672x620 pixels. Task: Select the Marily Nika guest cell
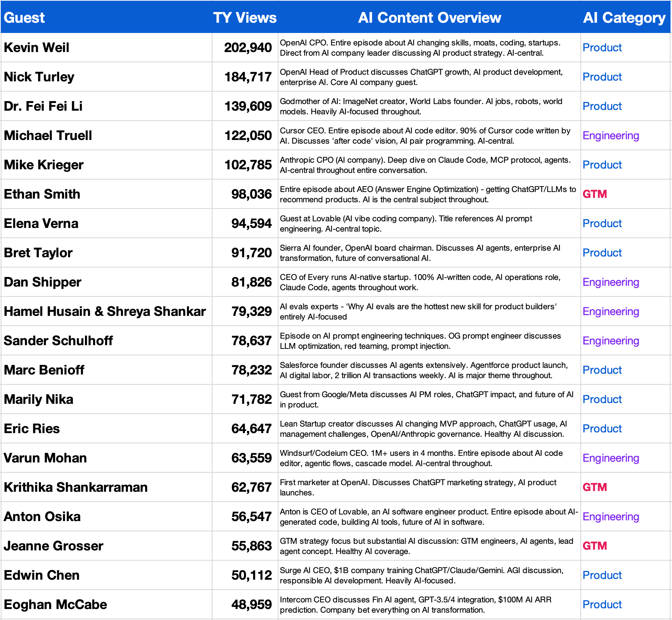(106, 399)
